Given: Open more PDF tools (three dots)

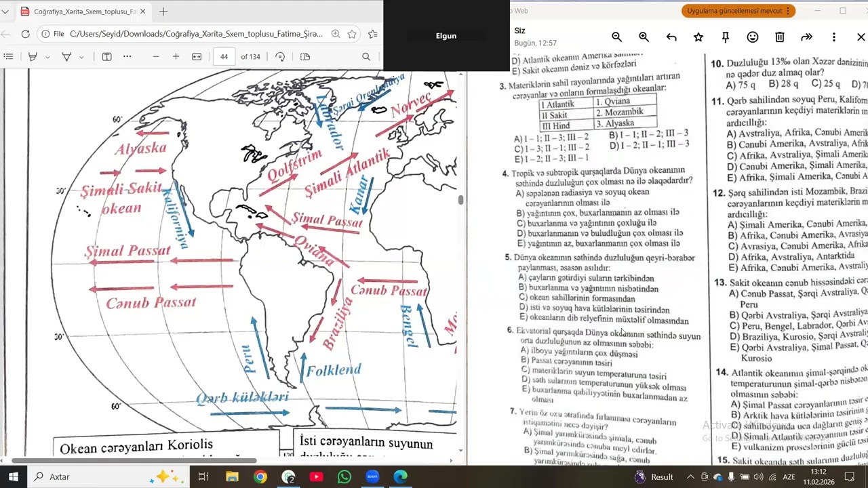Looking at the screenshot, I should 127,57.
